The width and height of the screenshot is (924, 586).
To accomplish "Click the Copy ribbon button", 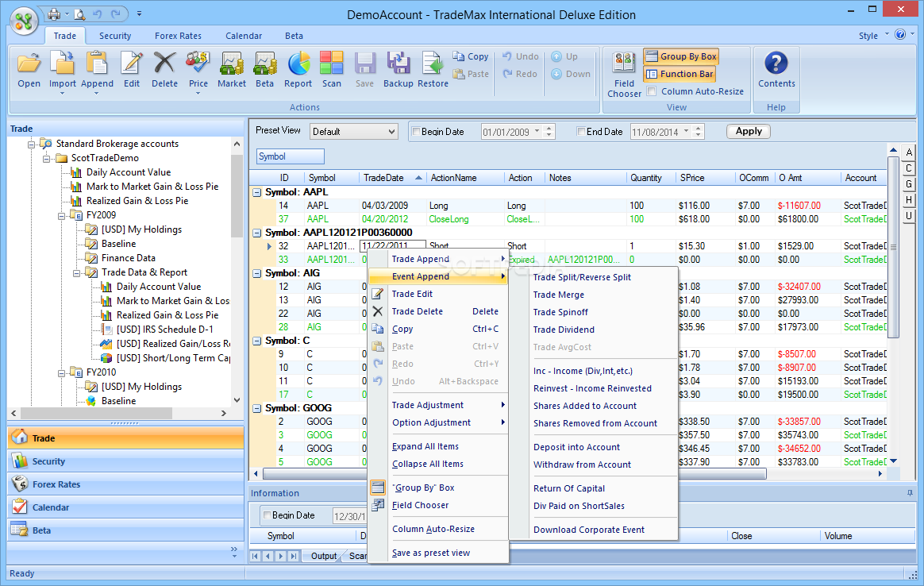I will click(471, 56).
